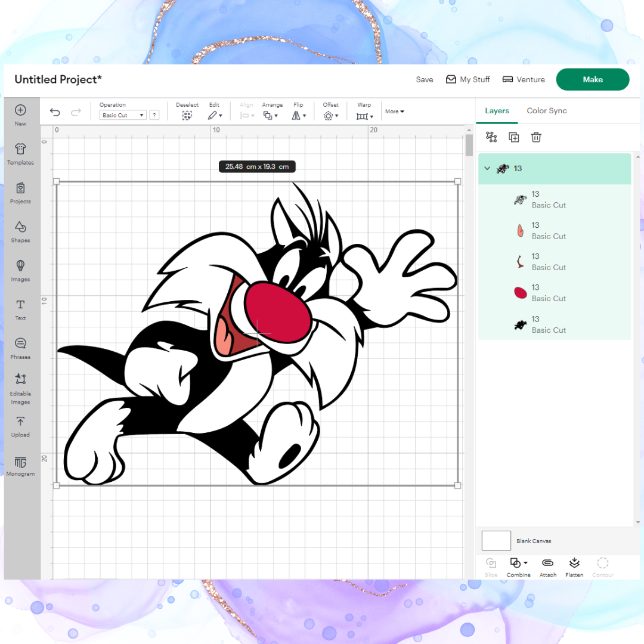Click the bottom-right selection resize handle
Viewport: 644px width, 644px height.
pos(457,485)
